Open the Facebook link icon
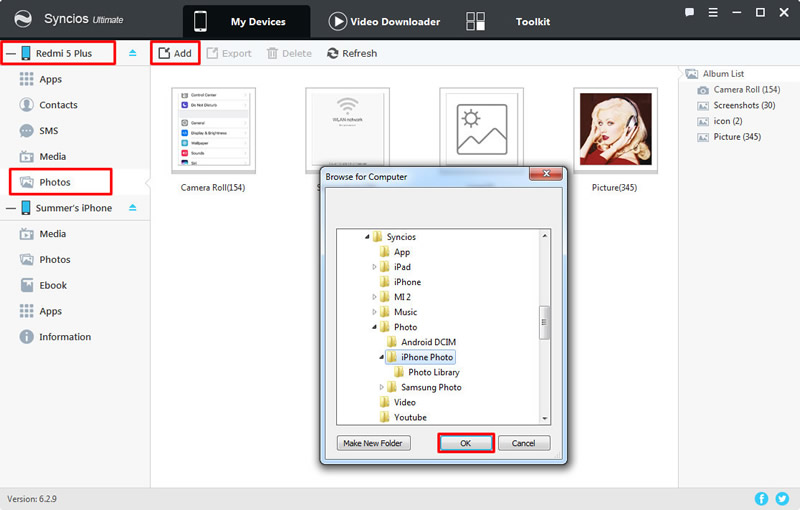 [x=761, y=498]
